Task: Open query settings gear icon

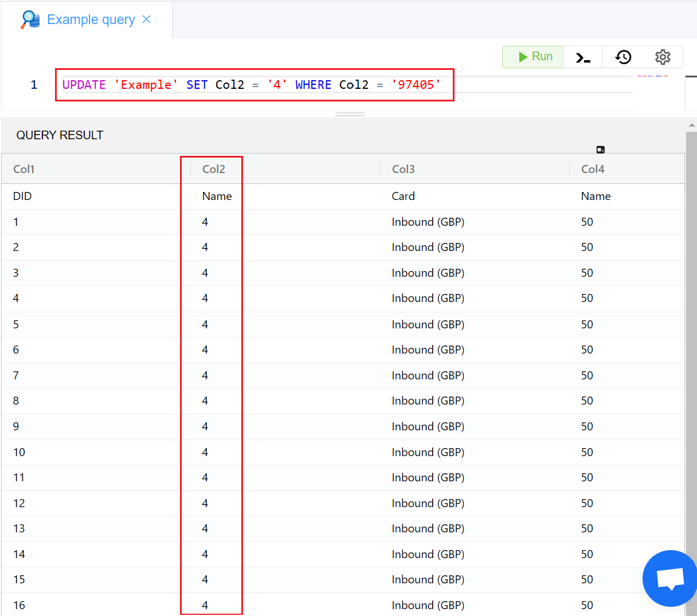Action: pyautogui.click(x=663, y=57)
